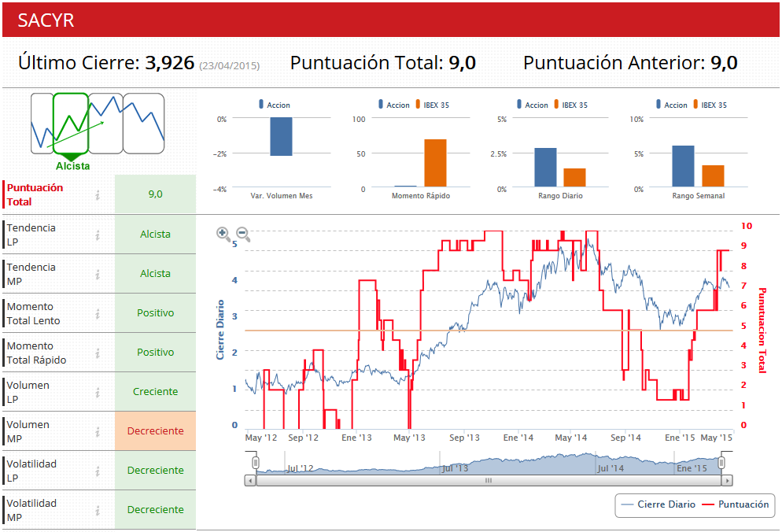Click the Sep '13 x-axis label
Image resolution: width=782 pixels, height=532 pixels.
point(464,438)
